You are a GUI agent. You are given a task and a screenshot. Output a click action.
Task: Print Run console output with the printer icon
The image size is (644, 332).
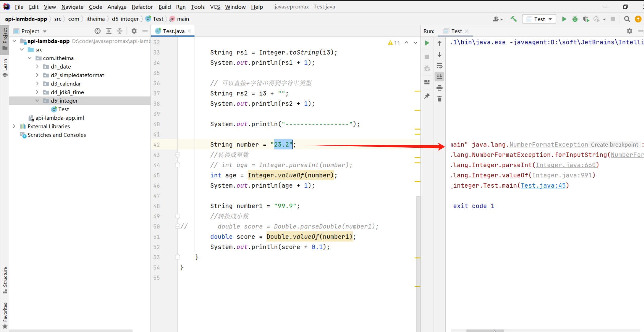[x=439, y=88]
